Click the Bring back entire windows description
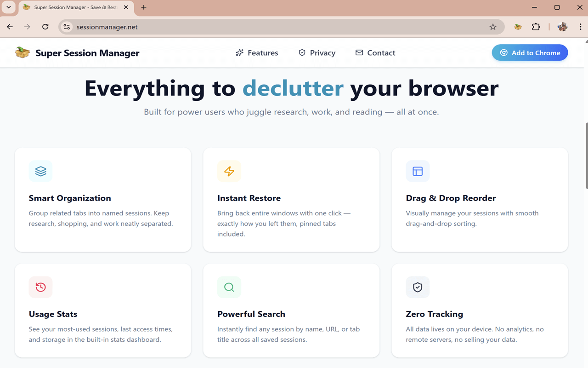This screenshot has height=368, width=588. click(x=284, y=224)
